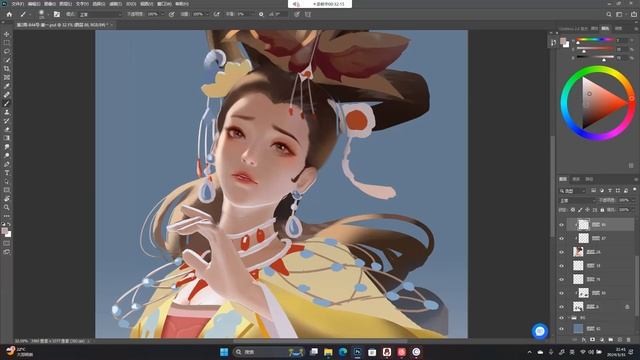Add a layer mask icon
Viewport: 640px width, 360px height.
592,340
